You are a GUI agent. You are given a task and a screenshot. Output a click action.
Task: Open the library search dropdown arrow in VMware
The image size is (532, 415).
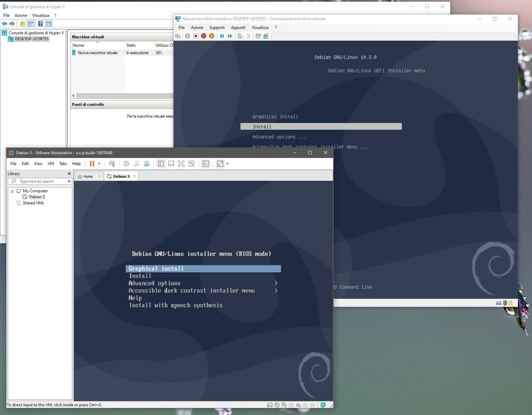pos(69,182)
